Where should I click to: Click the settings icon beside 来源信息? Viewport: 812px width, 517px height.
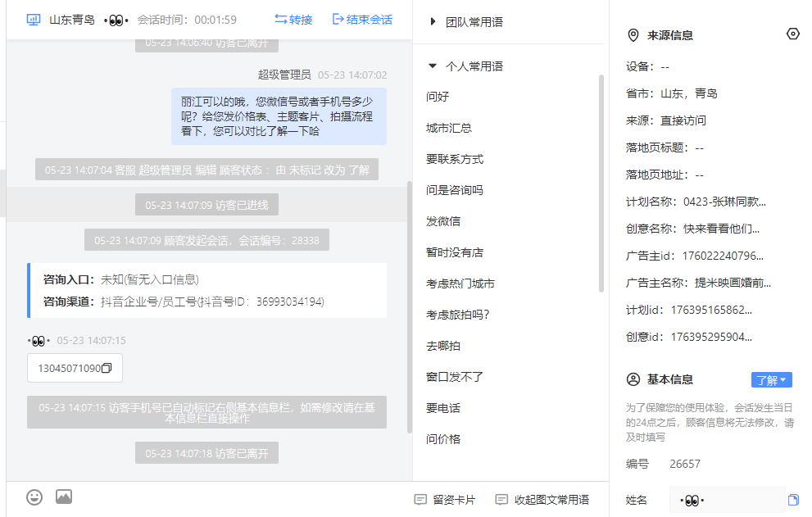point(793,34)
